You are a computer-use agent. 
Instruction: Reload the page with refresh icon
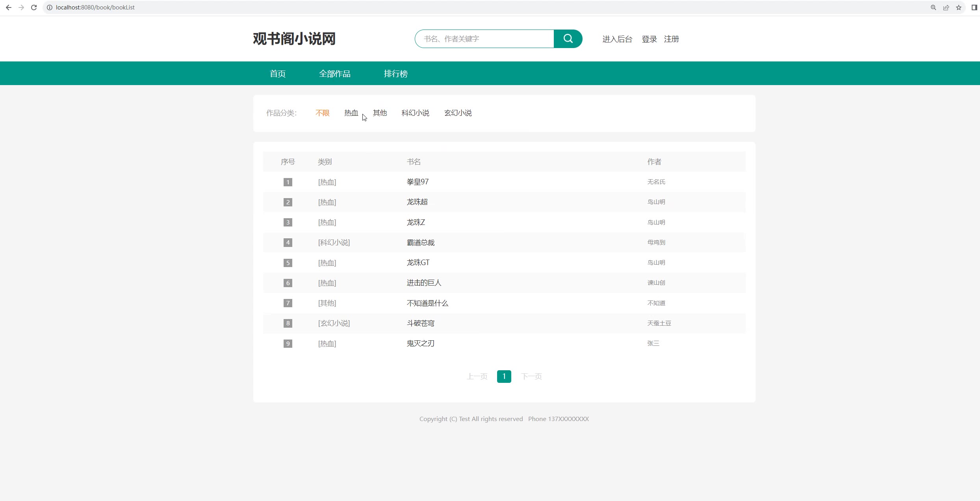34,7
